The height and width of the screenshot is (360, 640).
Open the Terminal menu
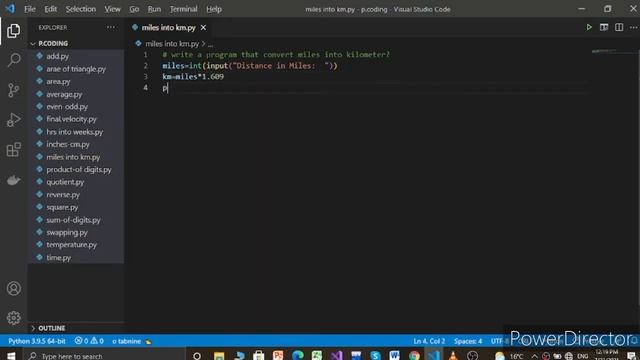tap(183, 9)
